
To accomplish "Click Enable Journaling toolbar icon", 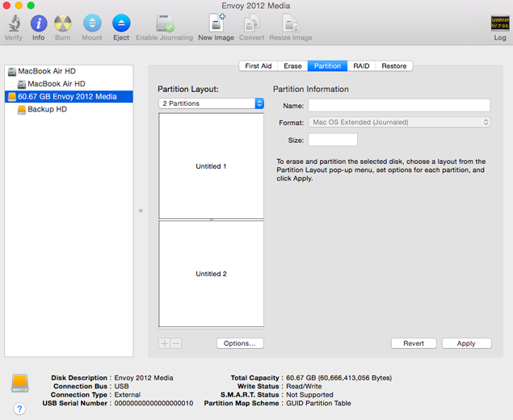I will (165, 23).
